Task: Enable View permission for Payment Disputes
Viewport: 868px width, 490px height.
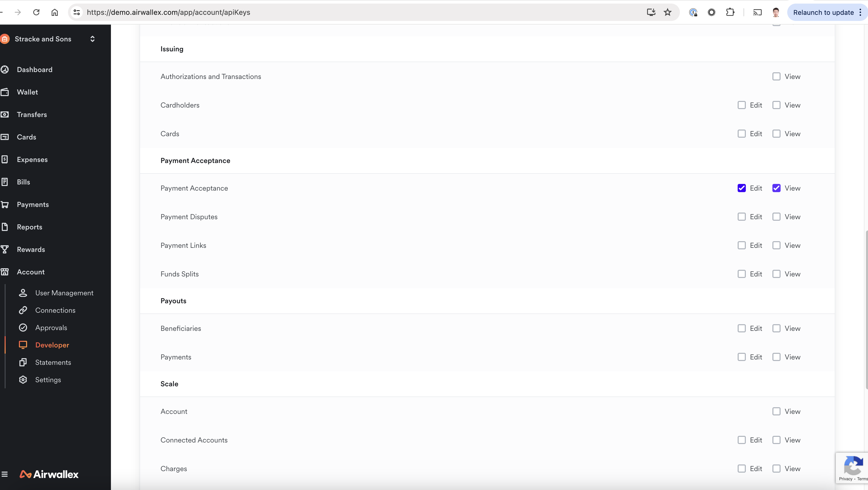Action: point(777,217)
